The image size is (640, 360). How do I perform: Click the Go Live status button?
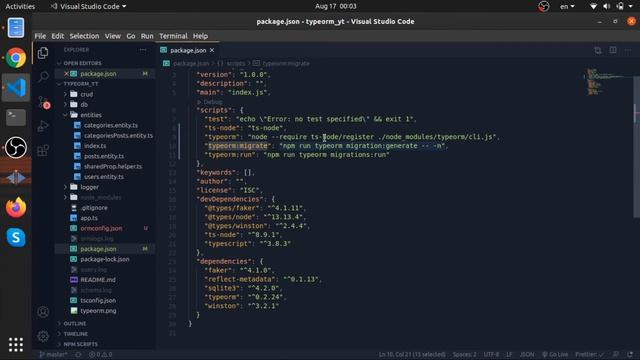[555, 355]
